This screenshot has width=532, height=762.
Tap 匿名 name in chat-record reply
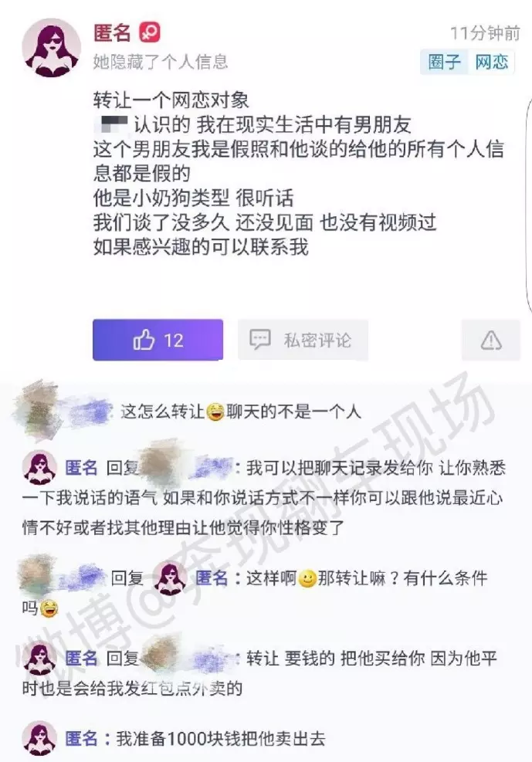tap(82, 468)
